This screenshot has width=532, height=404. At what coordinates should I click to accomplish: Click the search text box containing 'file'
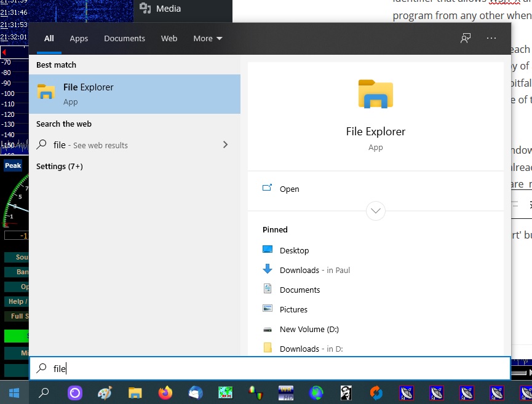[269, 368]
